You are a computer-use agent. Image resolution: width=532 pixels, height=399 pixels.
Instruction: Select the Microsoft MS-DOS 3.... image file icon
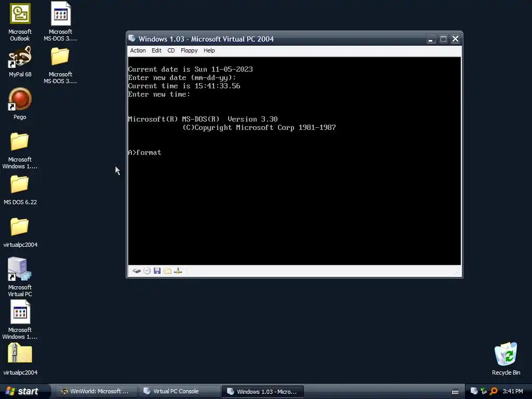click(61, 14)
